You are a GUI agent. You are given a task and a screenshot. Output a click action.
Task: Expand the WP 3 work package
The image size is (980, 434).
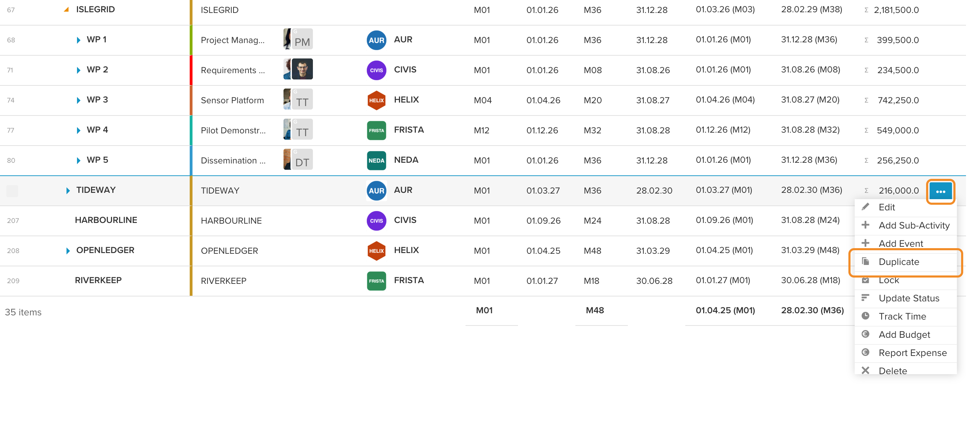click(78, 100)
